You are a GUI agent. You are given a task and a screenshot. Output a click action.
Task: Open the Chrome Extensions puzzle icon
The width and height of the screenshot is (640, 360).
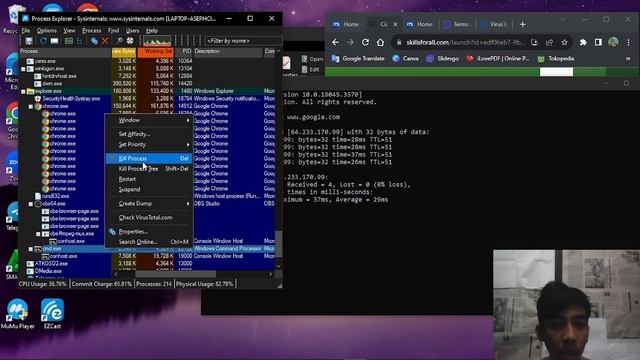click(x=583, y=42)
